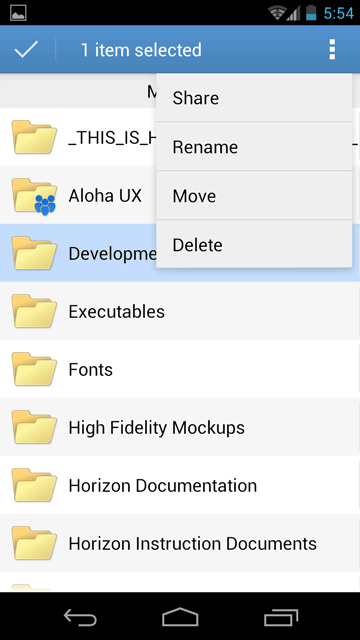Screen dimensions: 360x640
Task: Tap the Horizon Instruction Documents folder icon
Action: [34, 543]
